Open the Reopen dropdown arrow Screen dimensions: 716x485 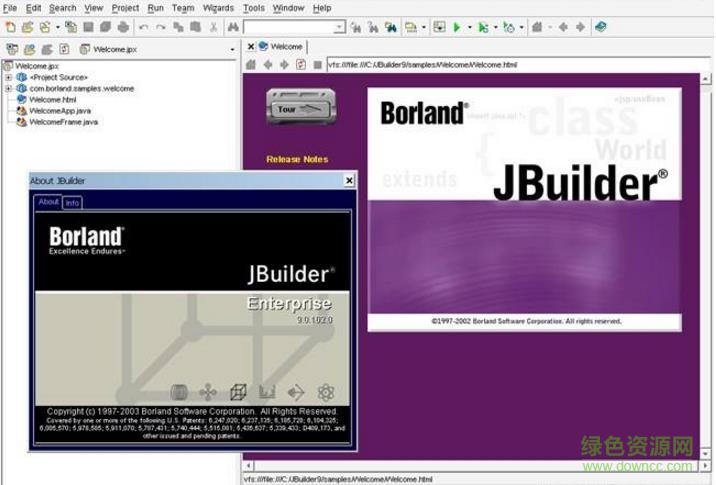point(58,27)
